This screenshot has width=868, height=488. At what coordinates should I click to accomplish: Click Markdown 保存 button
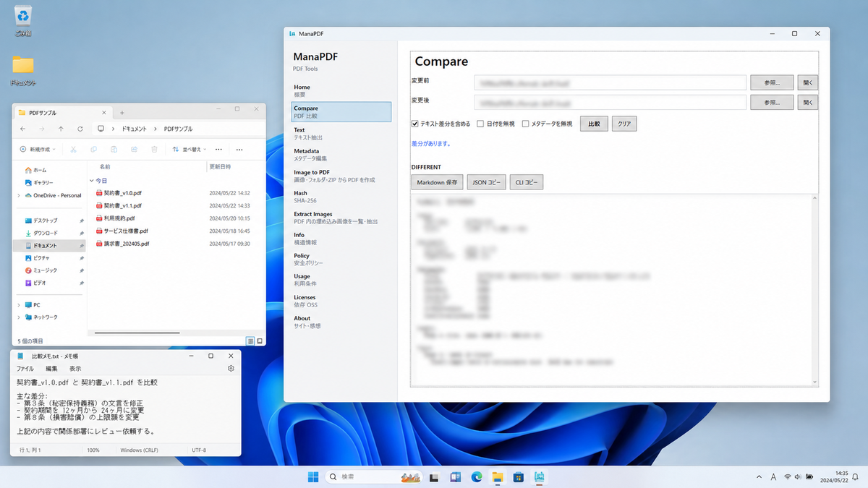point(437,182)
